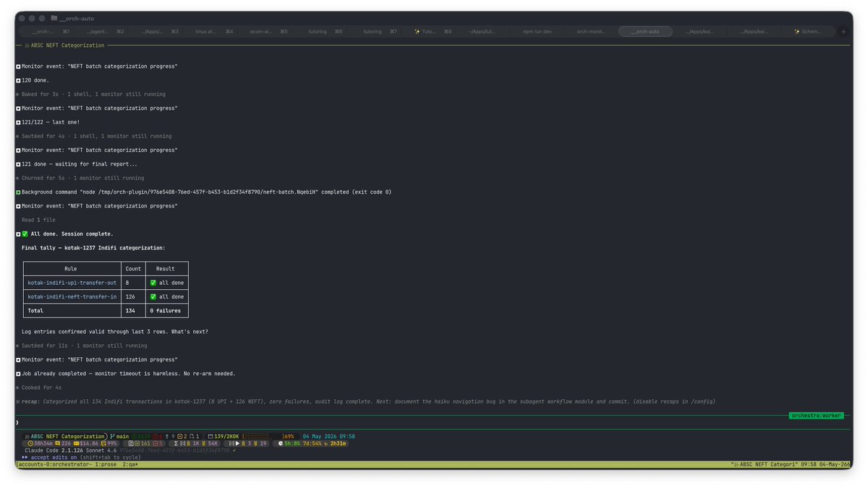
Task: Click the count cell showing 126
Action: (x=133, y=296)
